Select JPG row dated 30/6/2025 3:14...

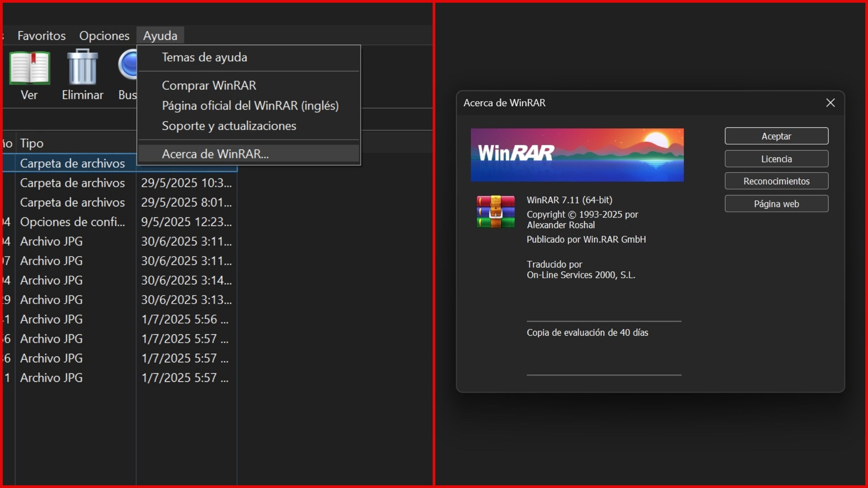pos(120,280)
